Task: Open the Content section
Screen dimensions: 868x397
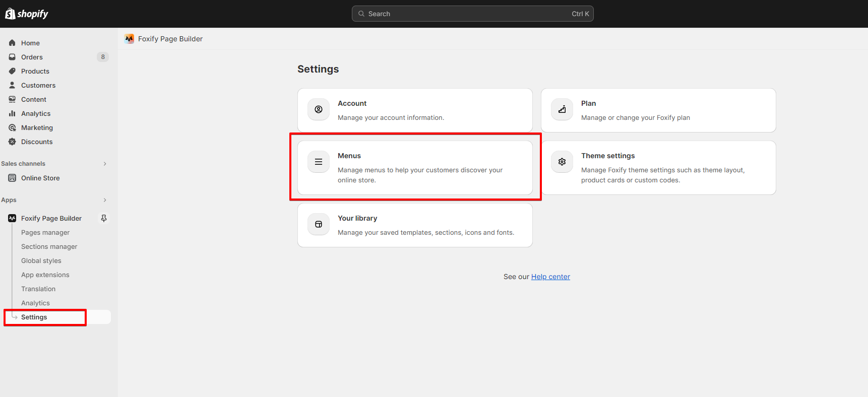Action: (x=34, y=99)
